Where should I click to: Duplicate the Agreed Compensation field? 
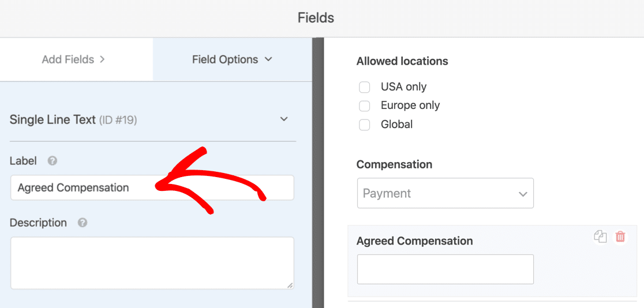tap(600, 236)
